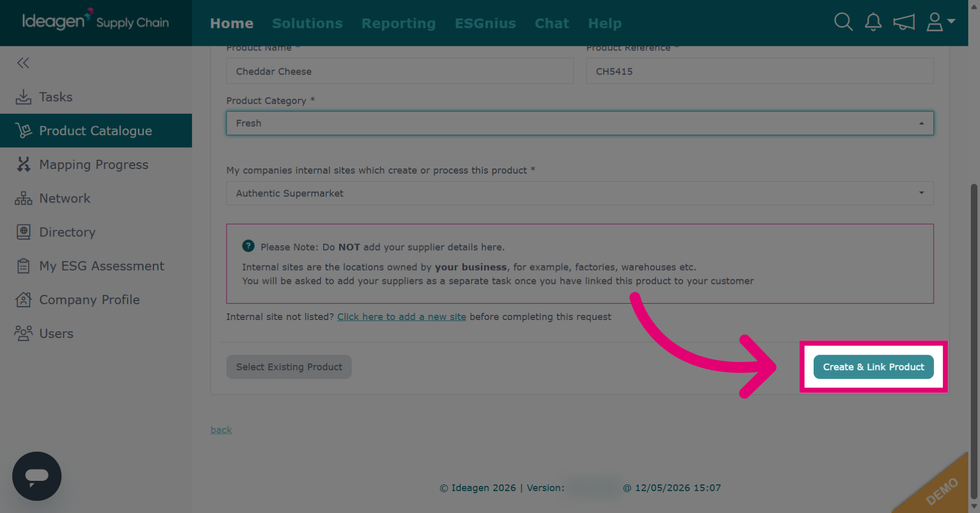Screen dimensions: 980x513
Task: Open the Reporting menu
Action: 399,23
